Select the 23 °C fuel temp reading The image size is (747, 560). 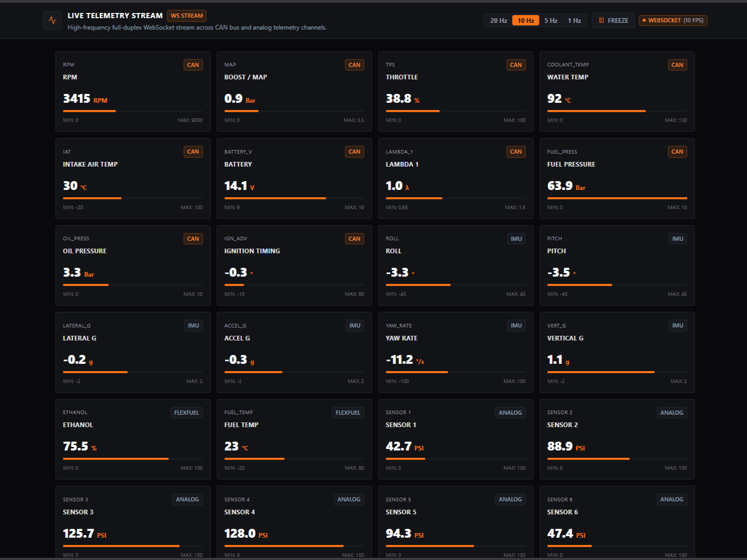tap(236, 446)
